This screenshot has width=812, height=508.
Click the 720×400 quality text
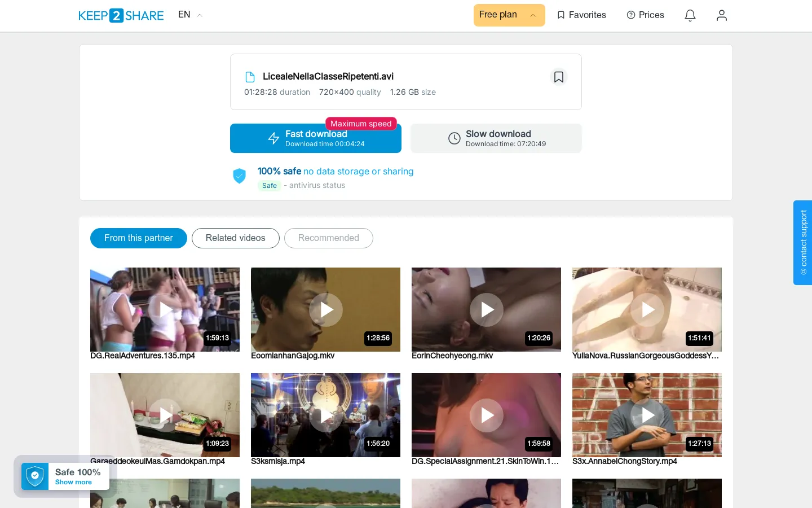point(350,92)
